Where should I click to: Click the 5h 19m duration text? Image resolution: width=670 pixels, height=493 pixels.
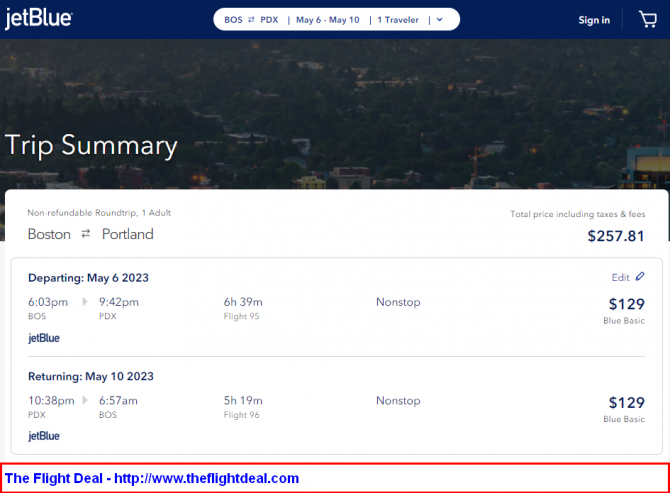243,401
